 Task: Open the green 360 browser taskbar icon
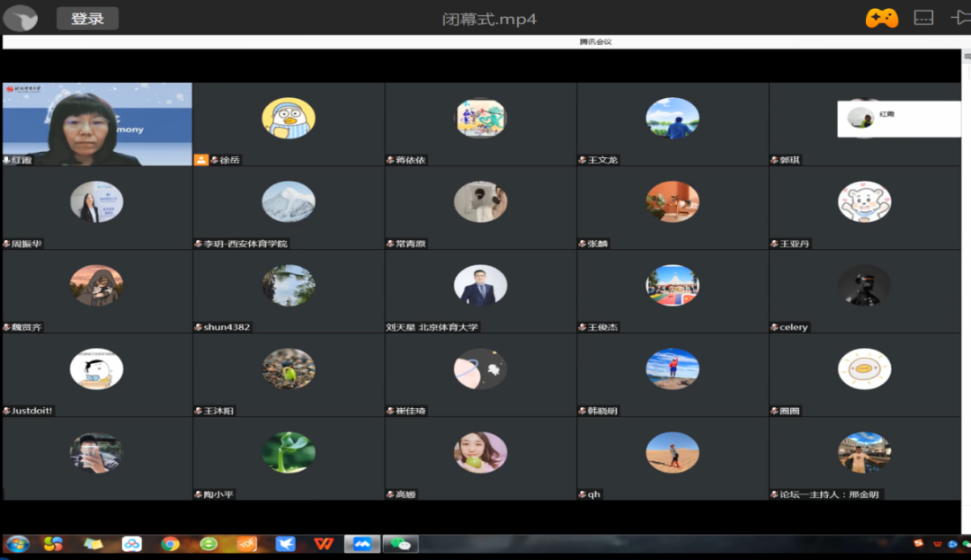[x=209, y=544]
